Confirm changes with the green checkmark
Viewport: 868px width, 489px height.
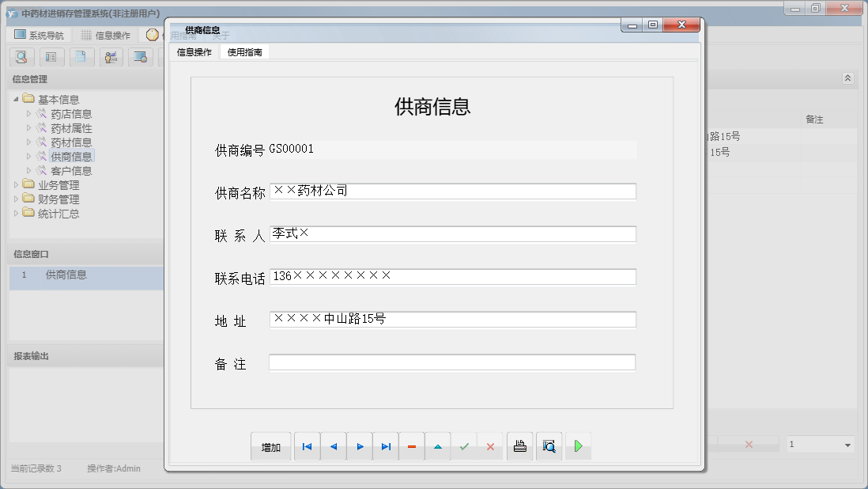465,446
